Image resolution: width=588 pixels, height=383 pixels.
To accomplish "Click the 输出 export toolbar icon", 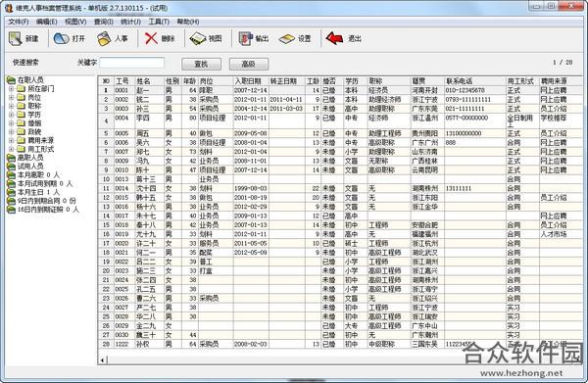I will click(245, 38).
